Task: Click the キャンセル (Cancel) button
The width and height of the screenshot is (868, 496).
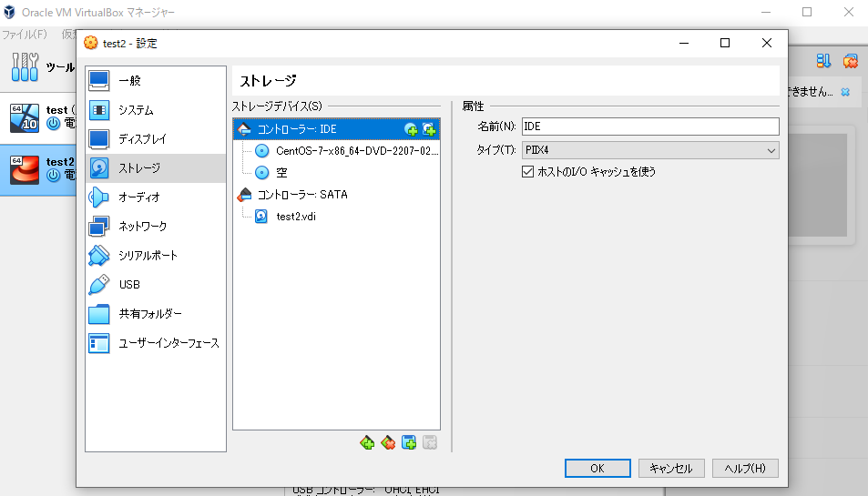Action: tap(671, 469)
